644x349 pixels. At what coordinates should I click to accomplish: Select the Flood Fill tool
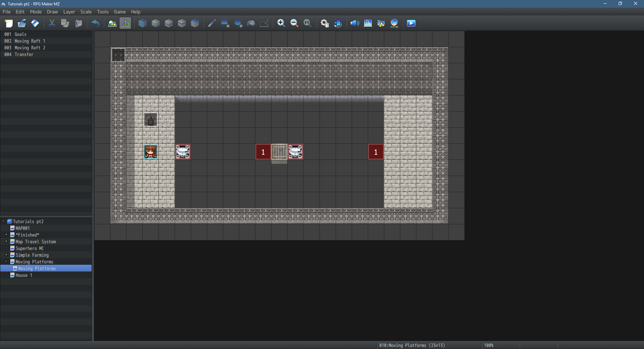[251, 23]
